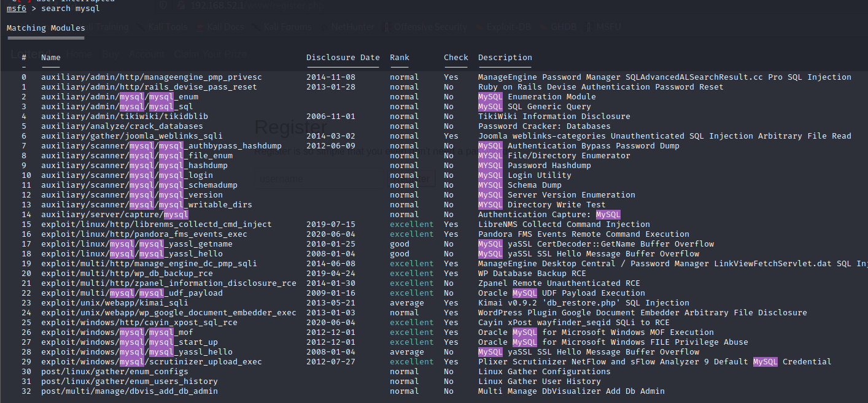Click 'Multi Manage DbVisualizer Add Db Admin' description
Image resolution: width=868 pixels, height=403 pixels.
pos(572,391)
